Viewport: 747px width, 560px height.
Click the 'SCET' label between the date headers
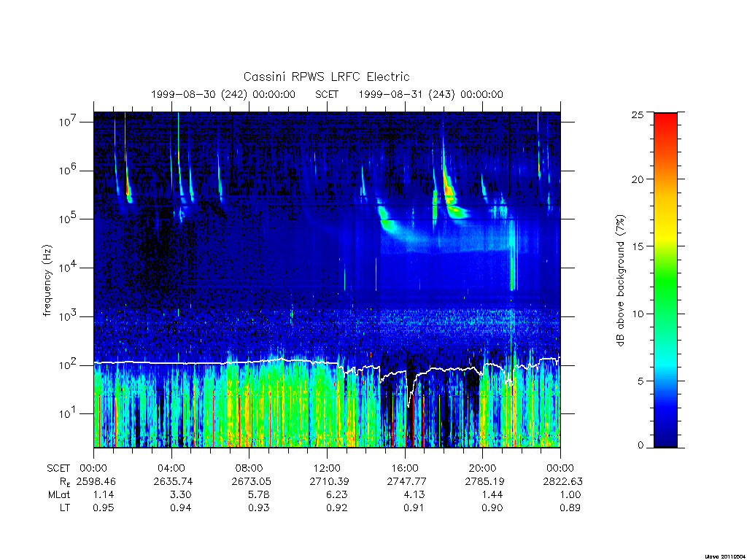[327, 94]
